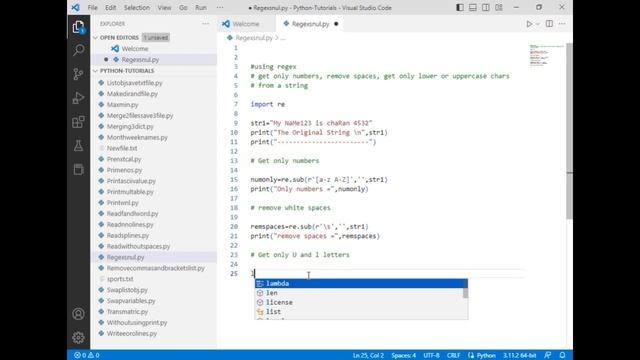Click the editor vertical scrollbar
The height and width of the screenshot is (360, 640).
569,131
